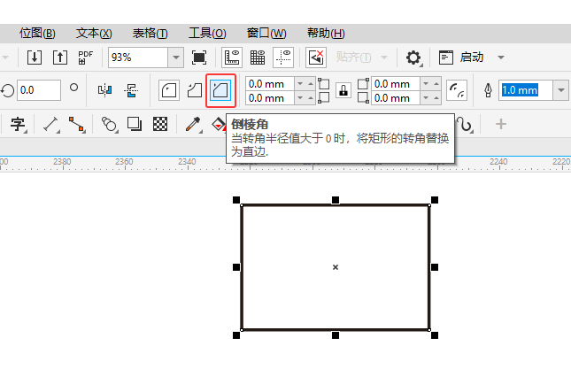The width and height of the screenshot is (571, 392).
Task: Open the 文本(X) menu
Action: tap(94, 34)
